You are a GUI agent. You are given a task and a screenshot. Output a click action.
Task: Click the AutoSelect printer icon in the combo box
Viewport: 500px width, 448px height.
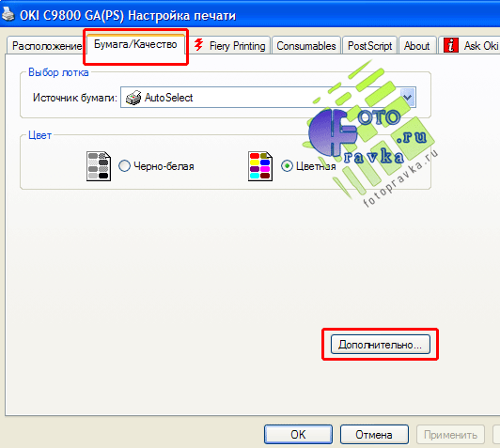[x=133, y=98]
